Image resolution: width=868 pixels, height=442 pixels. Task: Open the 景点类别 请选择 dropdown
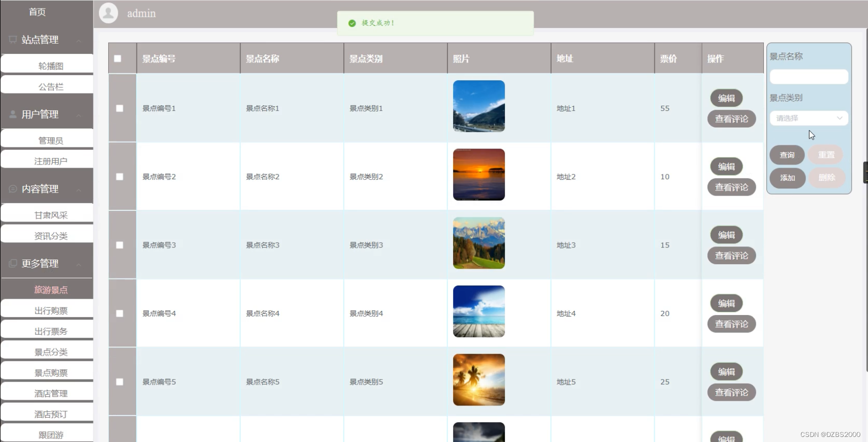pos(809,118)
